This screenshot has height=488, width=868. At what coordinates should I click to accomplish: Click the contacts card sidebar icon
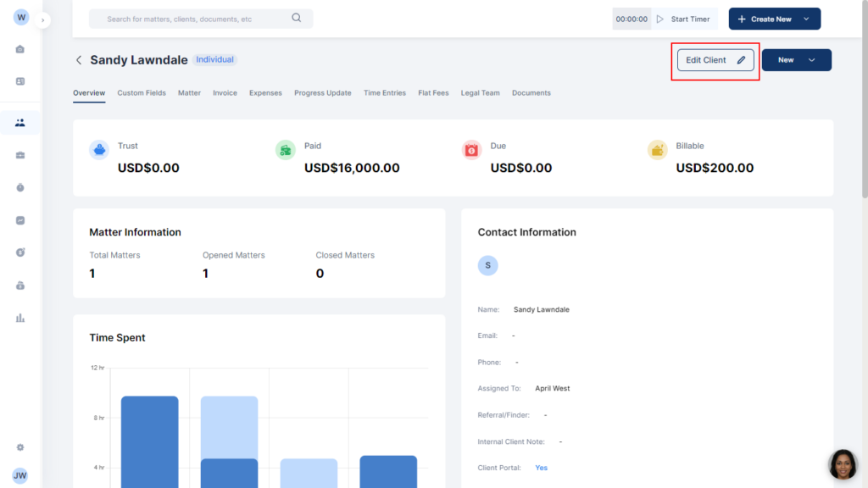click(x=20, y=81)
